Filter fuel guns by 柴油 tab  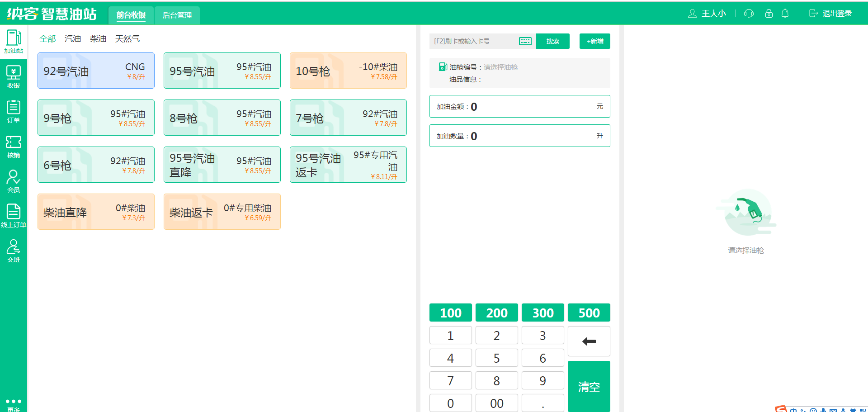click(x=98, y=39)
